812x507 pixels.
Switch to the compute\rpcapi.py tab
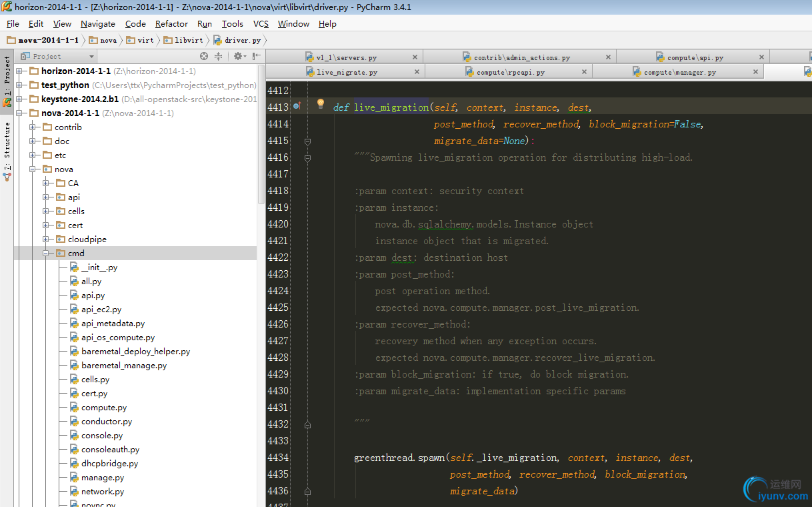point(510,72)
